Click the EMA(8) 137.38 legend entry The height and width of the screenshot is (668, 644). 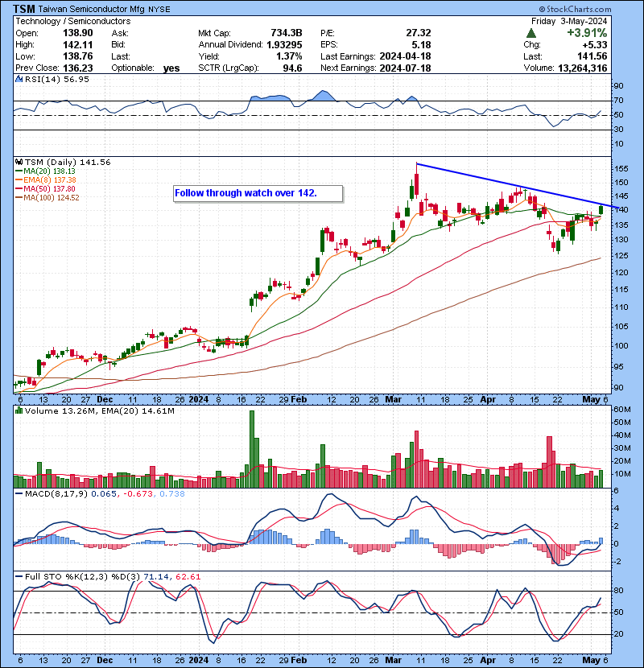(x=46, y=180)
